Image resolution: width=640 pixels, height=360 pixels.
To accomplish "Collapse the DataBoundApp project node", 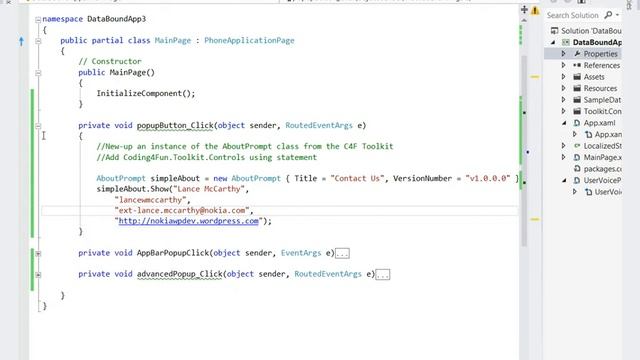I will (553, 42).
